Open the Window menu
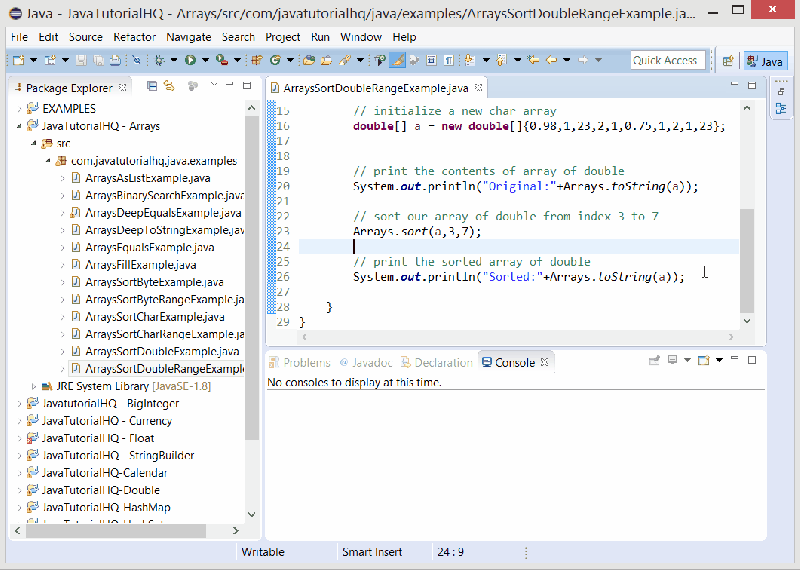This screenshot has height=570, width=800. point(361,37)
